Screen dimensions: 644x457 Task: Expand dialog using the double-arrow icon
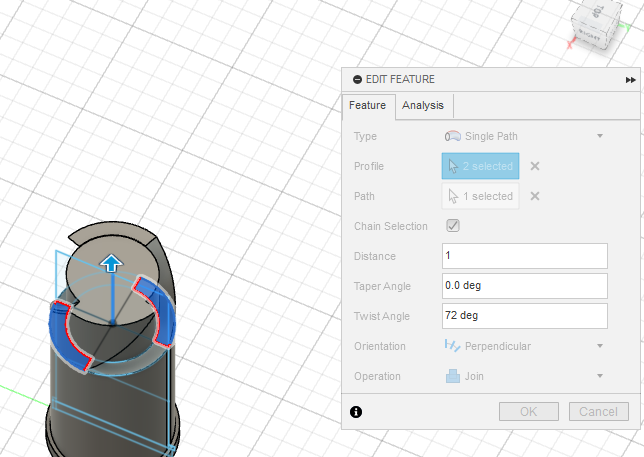630,80
